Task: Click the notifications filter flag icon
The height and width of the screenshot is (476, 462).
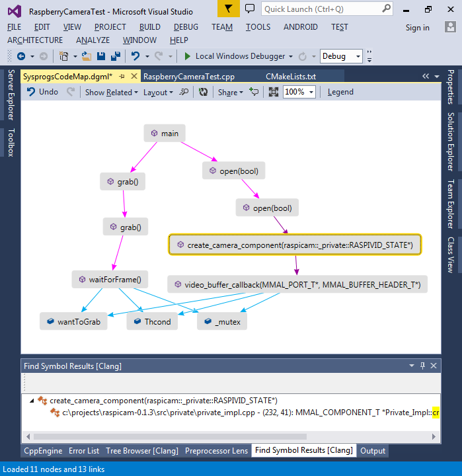Action: [x=228, y=9]
